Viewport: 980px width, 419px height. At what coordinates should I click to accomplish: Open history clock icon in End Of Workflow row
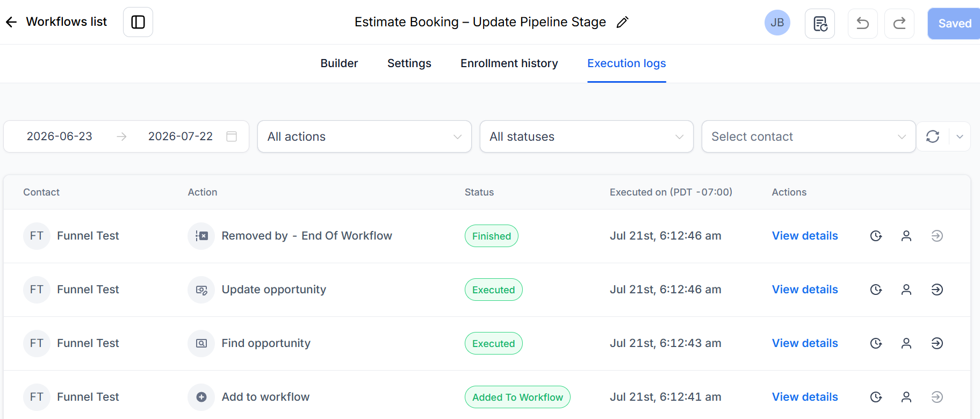pyautogui.click(x=876, y=236)
